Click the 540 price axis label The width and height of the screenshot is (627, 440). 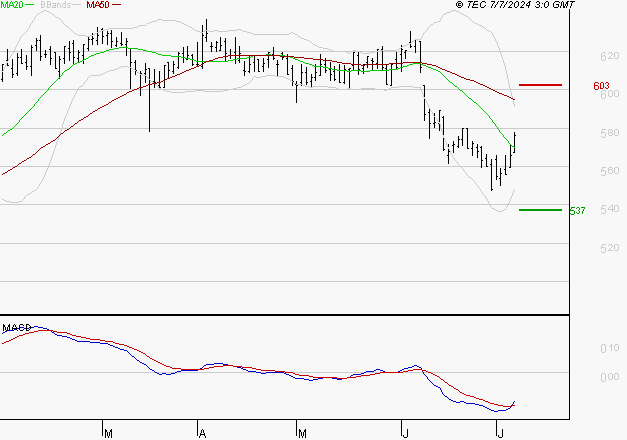(610, 209)
